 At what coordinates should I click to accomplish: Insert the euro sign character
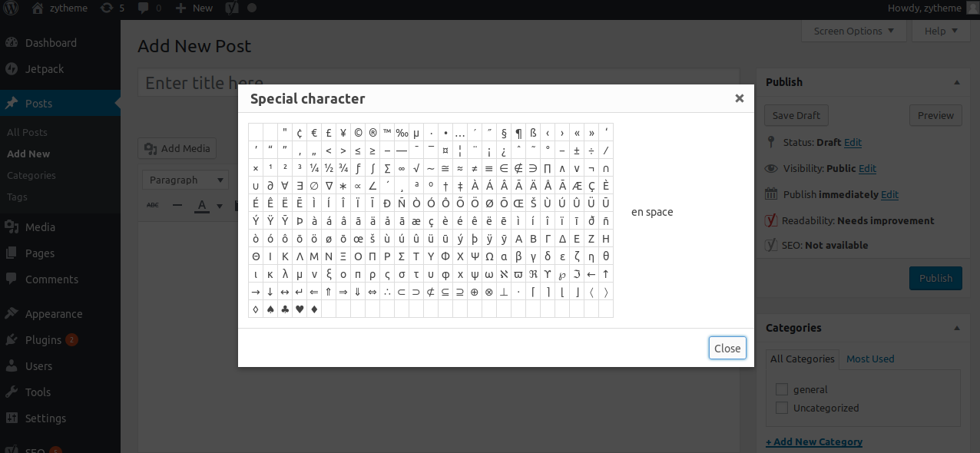click(x=315, y=133)
